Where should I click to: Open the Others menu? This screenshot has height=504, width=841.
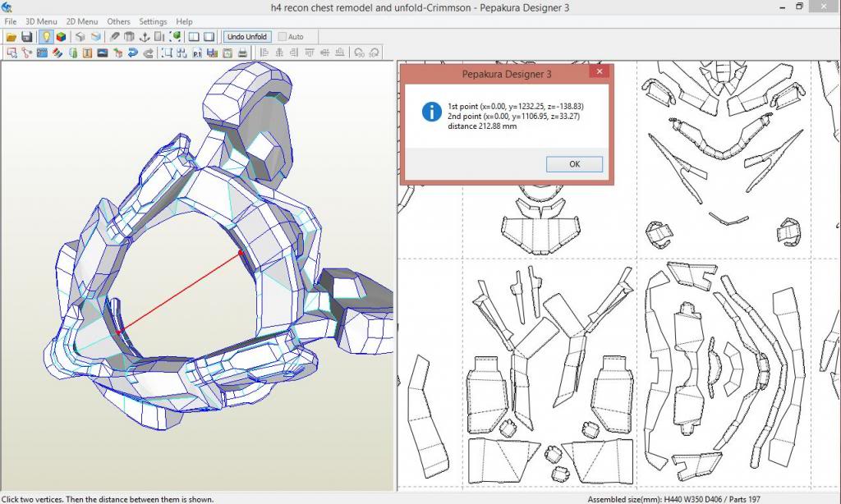click(118, 21)
